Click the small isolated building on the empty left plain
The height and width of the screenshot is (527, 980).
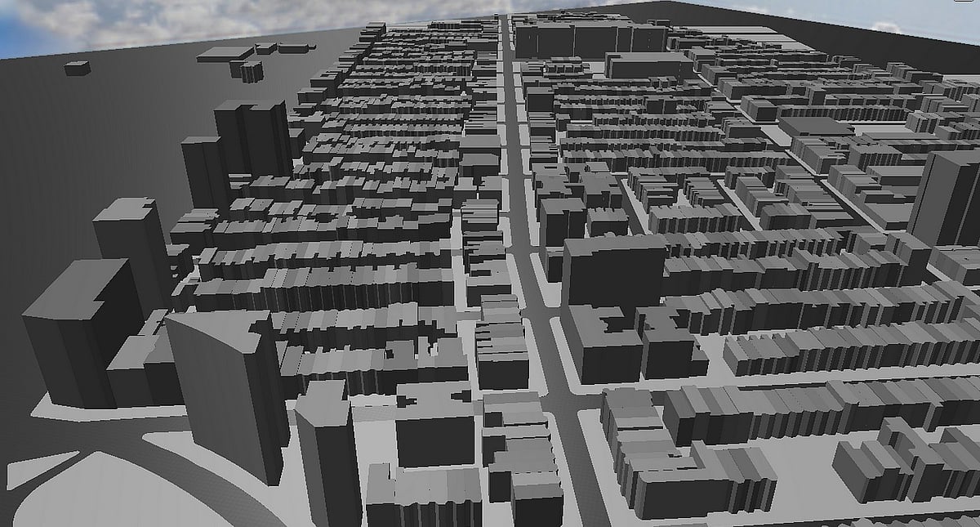click(77, 68)
